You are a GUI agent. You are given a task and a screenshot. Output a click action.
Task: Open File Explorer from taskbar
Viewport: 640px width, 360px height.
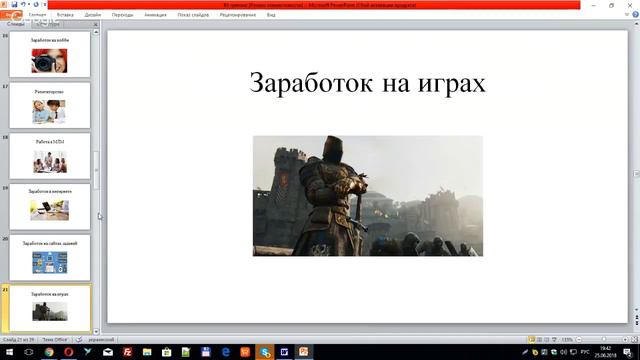point(147,352)
